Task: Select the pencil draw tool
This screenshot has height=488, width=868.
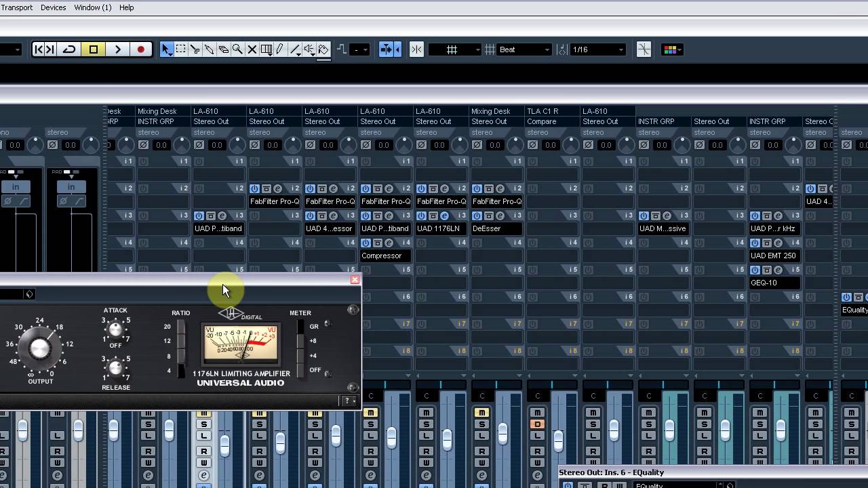Action: tap(280, 49)
